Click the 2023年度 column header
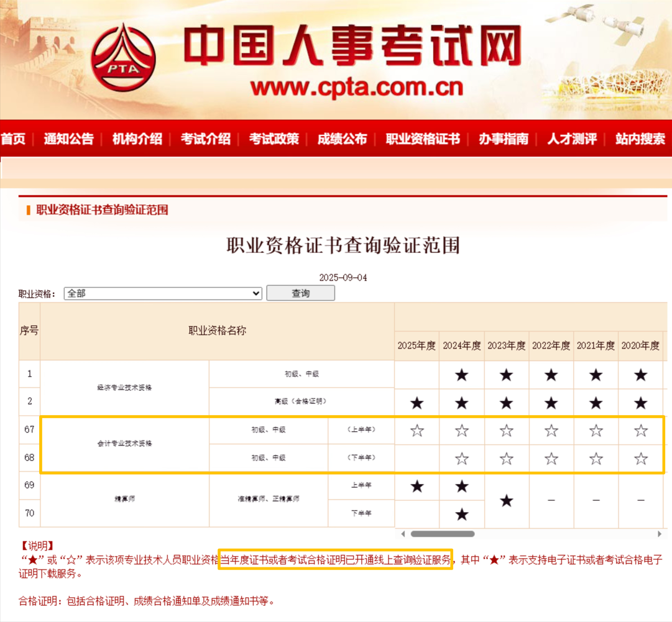 (505, 345)
